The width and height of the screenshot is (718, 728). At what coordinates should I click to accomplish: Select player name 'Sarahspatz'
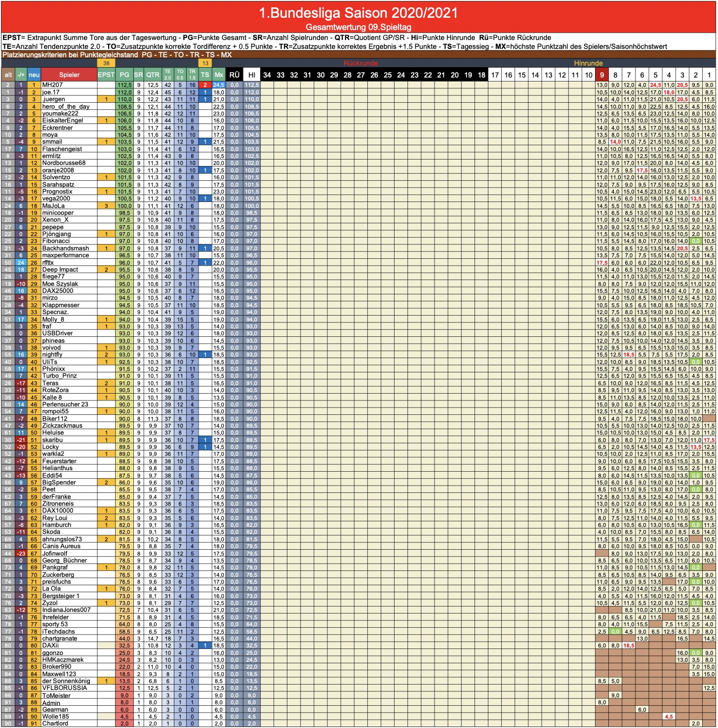coord(58,184)
